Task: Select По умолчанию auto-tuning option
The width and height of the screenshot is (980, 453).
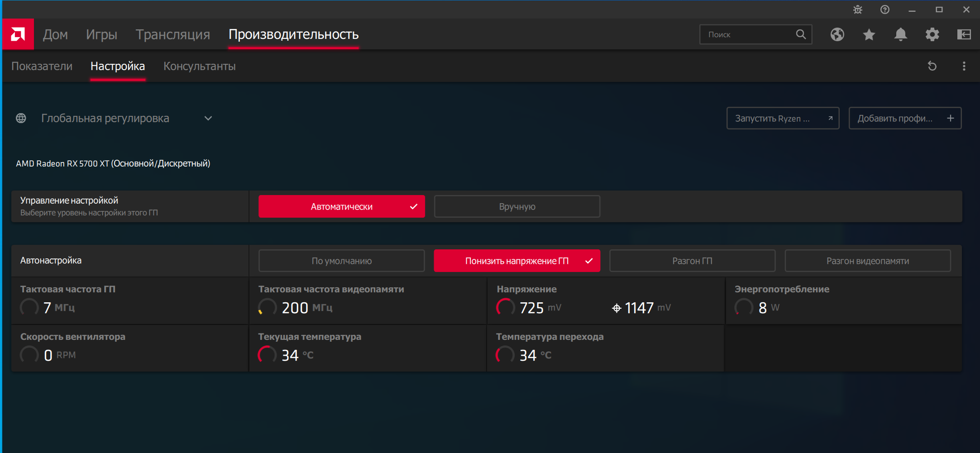Action: pos(342,261)
